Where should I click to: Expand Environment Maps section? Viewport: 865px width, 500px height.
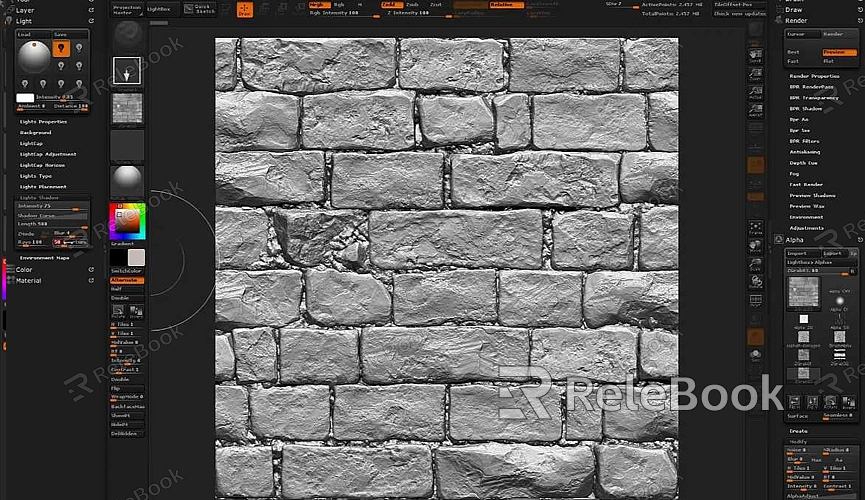click(x=45, y=258)
